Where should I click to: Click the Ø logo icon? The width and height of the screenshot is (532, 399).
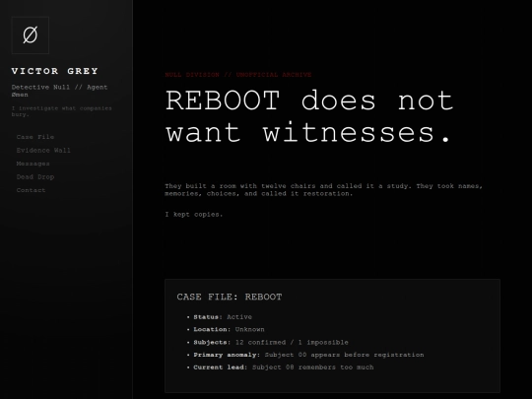point(31,35)
